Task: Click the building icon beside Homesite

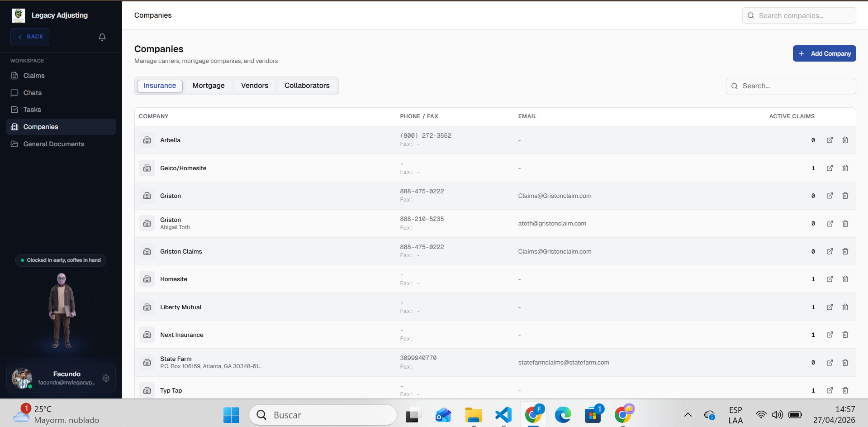Action: (x=147, y=279)
